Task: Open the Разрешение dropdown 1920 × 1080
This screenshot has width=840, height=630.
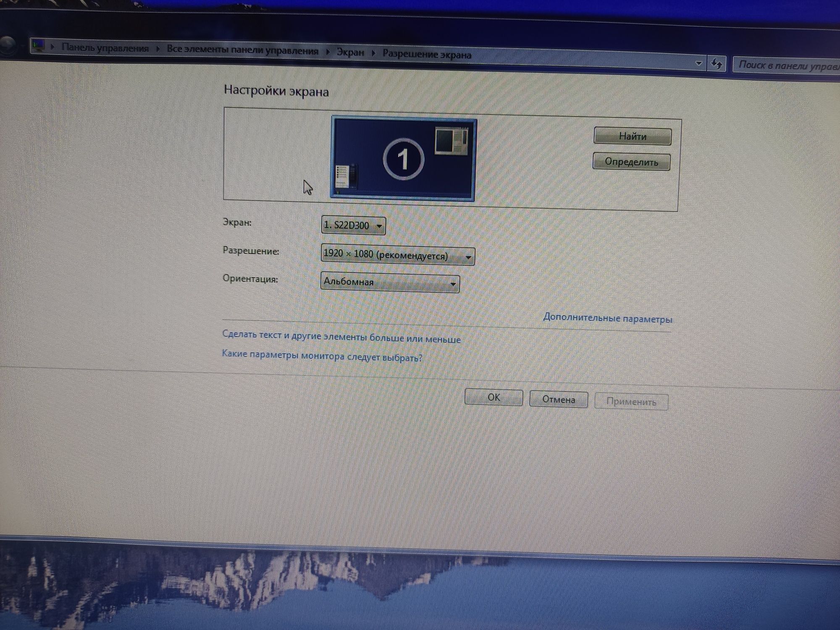Action: point(398,255)
